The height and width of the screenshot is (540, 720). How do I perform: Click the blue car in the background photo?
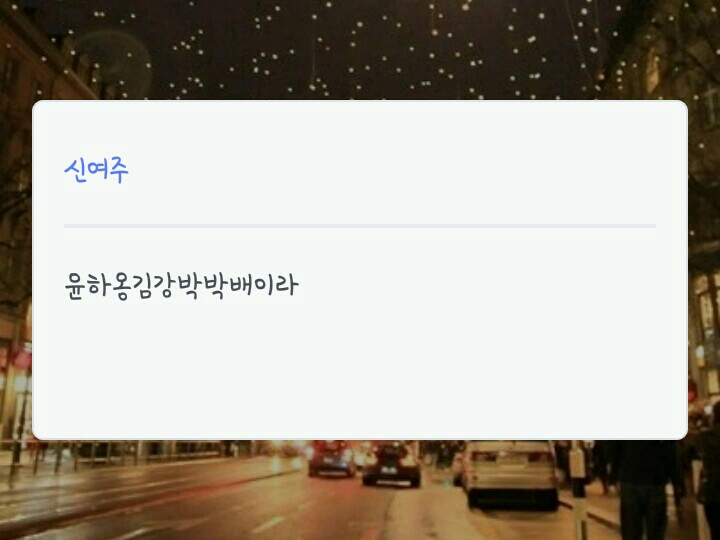tap(332, 458)
